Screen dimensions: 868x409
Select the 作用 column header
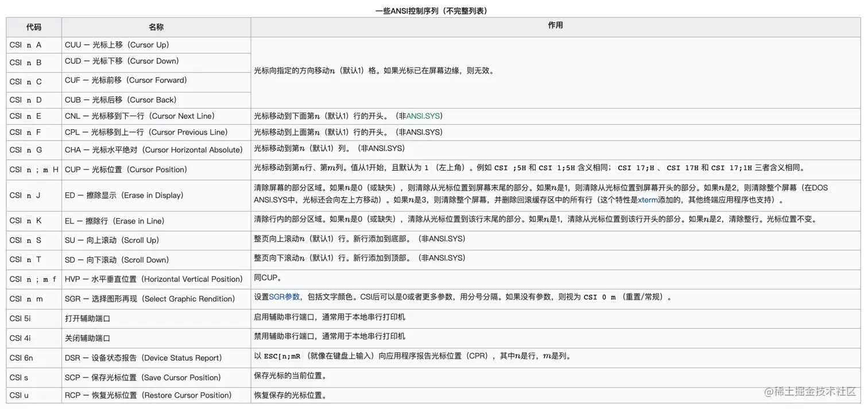(555, 27)
